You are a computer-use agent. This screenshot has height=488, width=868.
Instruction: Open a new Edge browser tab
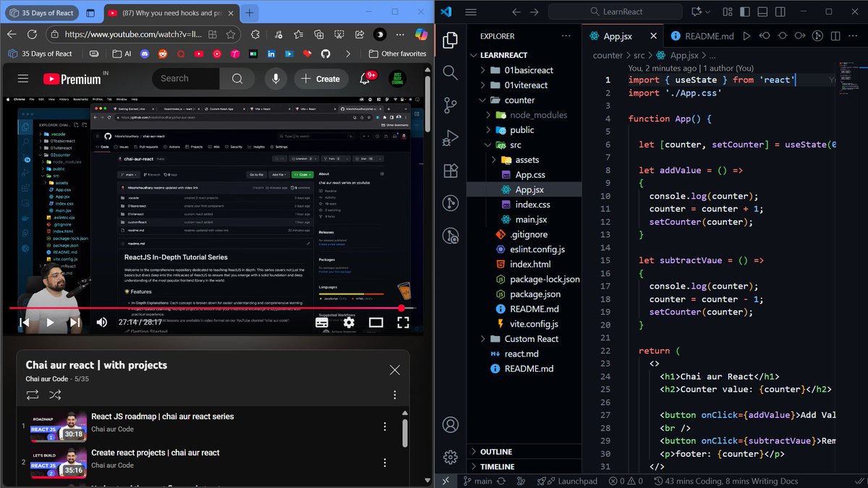[x=249, y=12]
